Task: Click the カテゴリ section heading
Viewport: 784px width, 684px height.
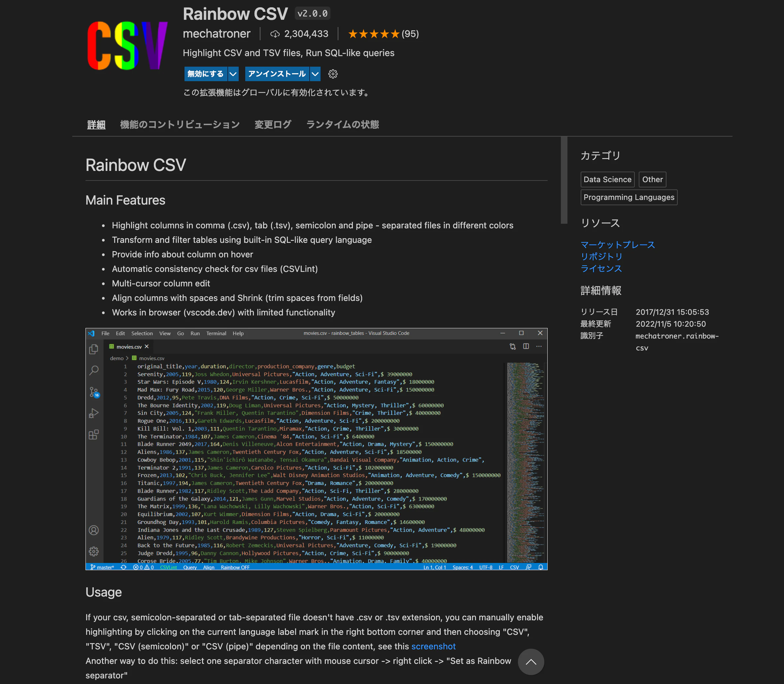Action: point(600,155)
